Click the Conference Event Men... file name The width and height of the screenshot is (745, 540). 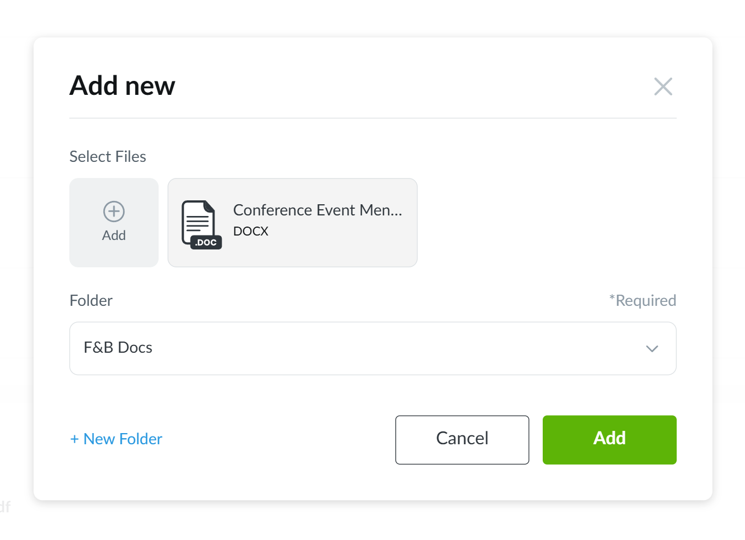(x=317, y=210)
